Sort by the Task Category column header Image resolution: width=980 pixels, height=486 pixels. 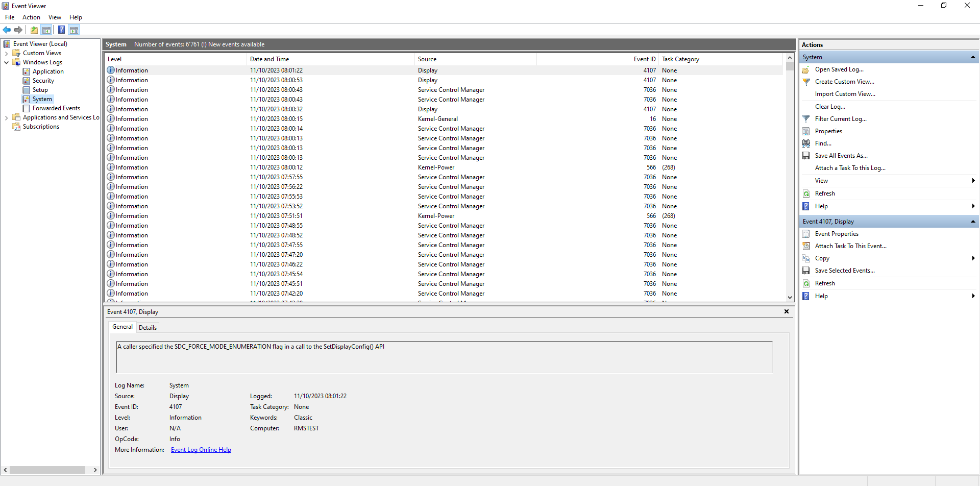(x=721, y=59)
